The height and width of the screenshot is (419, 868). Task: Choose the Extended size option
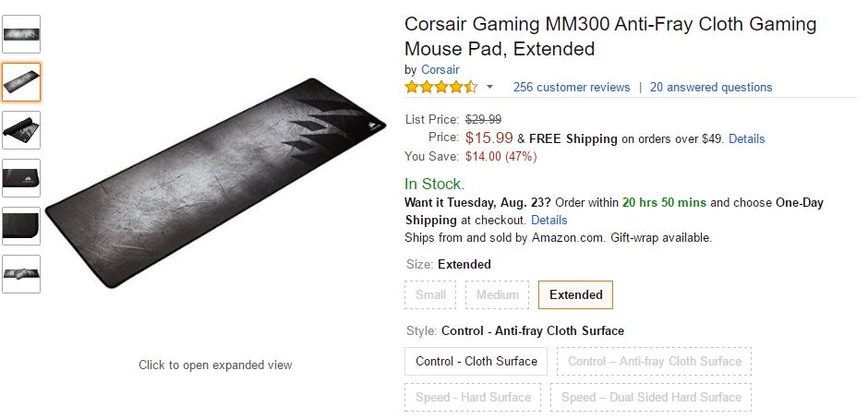click(x=575, y=295)
